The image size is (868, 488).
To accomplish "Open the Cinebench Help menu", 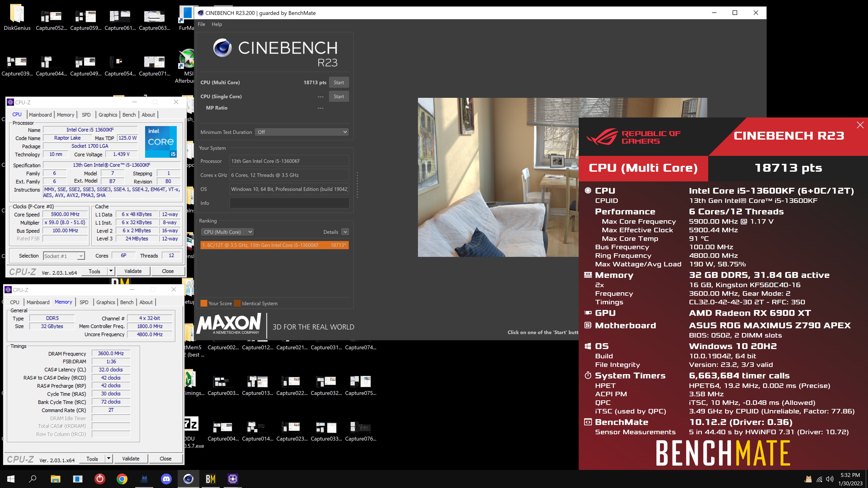I will click(x=217, y=24).
